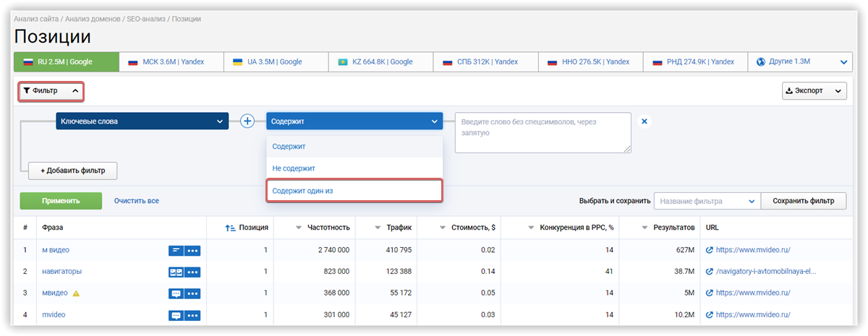Image resolution: width=868 pixels, height=336 pixels.
Task: Open навигаторы keyword link
Action: [x=61, y=272]
